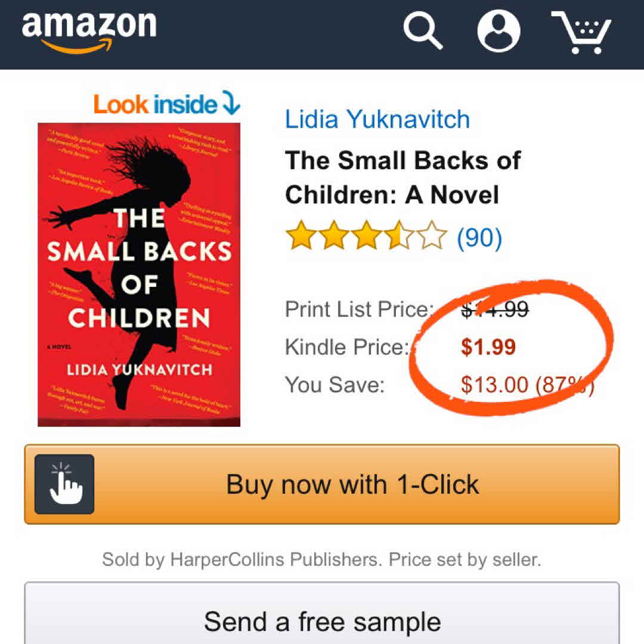The image size is (644, 644).
Task: Click the Sold by HarperCollins Publishers text
Action: 321,560
